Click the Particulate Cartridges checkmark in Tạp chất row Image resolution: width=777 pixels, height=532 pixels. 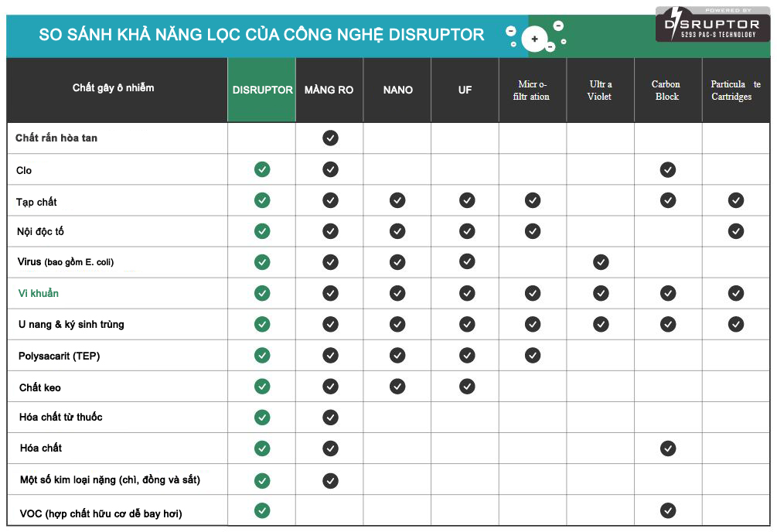coord(736,200)
